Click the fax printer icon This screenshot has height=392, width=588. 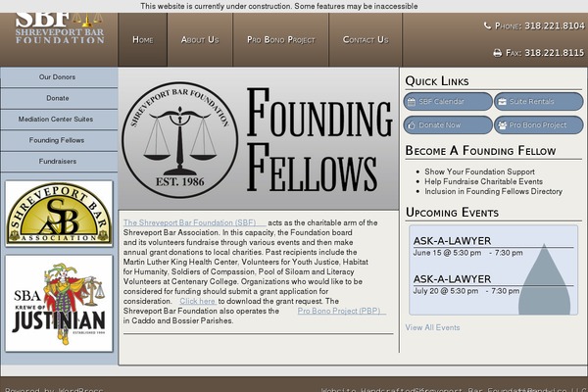click(497, 53)
